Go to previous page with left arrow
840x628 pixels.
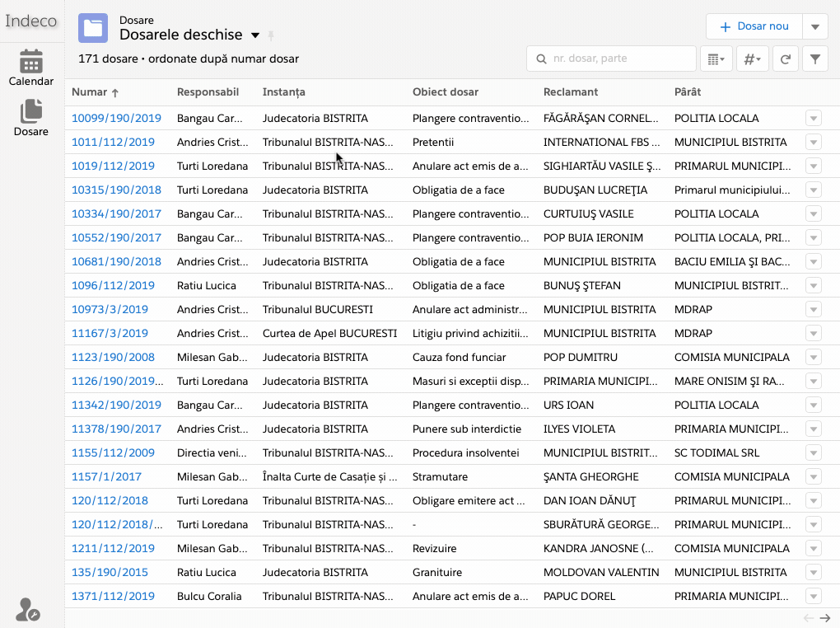click(809, 618)
